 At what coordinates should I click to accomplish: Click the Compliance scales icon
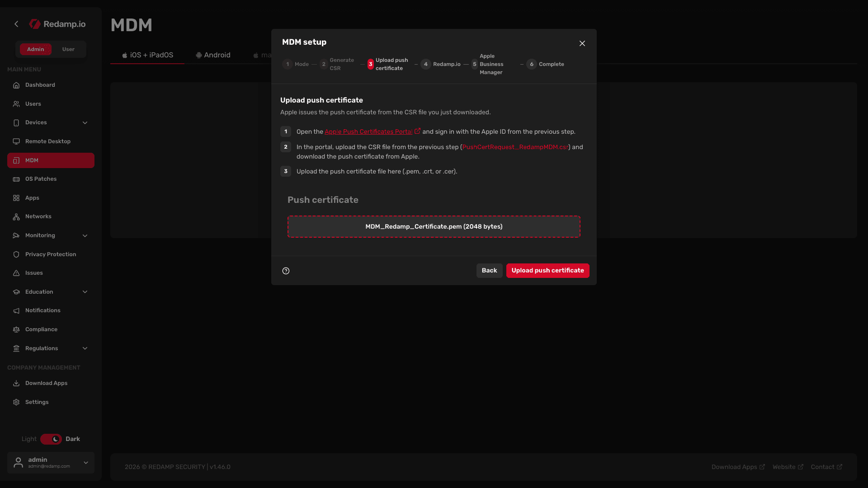point(16,329)
